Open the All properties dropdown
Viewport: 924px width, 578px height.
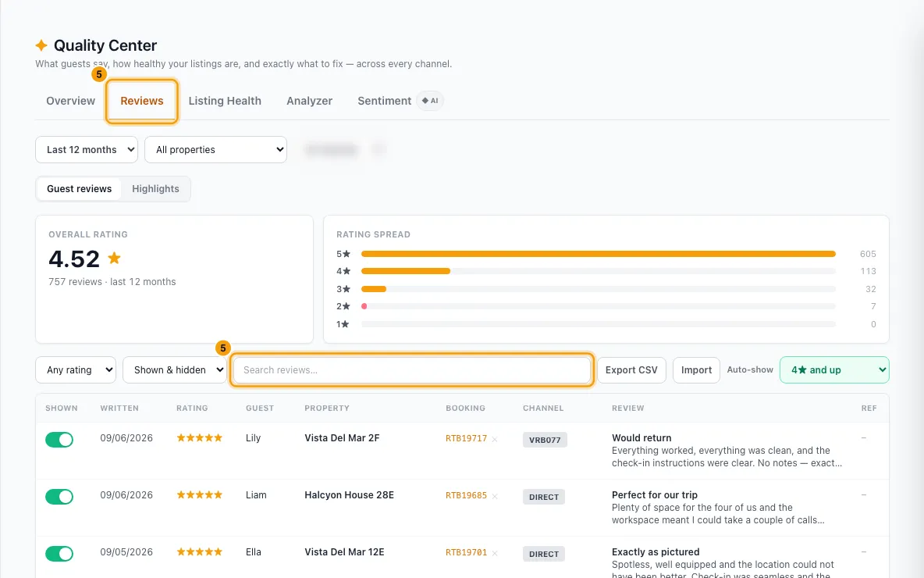(x=215, y=150)
